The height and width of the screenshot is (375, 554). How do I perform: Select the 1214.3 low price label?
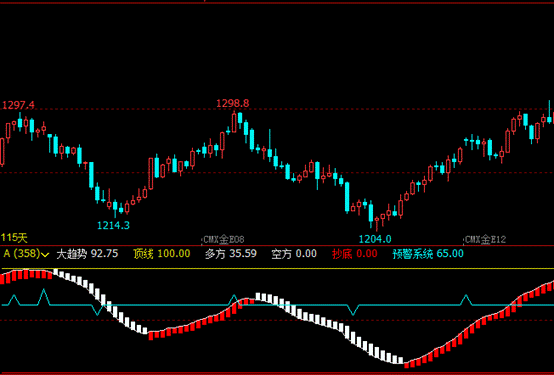[113, 225]
